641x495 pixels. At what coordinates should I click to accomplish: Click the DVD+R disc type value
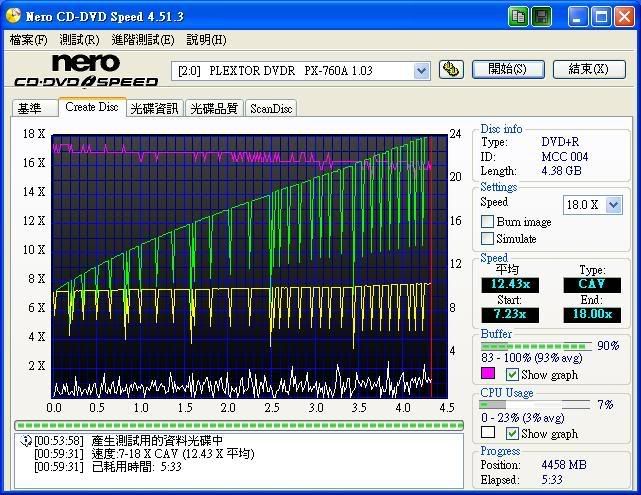pyautogui.click(x=560, y=142)
